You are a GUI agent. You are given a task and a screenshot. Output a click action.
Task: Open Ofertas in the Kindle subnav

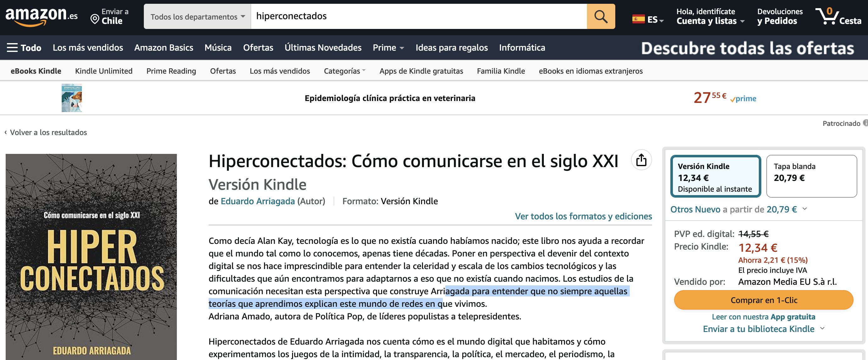click(x=223, y=71)
